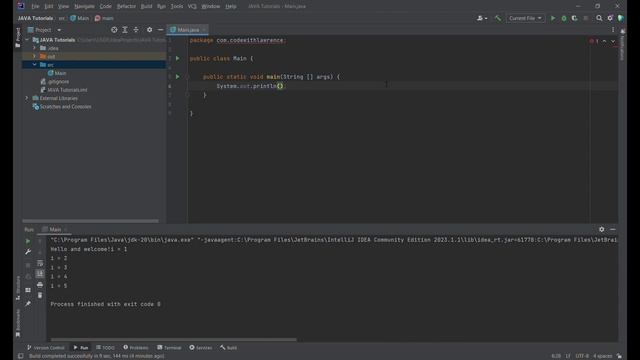This screenshot has width=640, height=360.
Task: Click gutter run arrow beside main method
Action: 178,77
